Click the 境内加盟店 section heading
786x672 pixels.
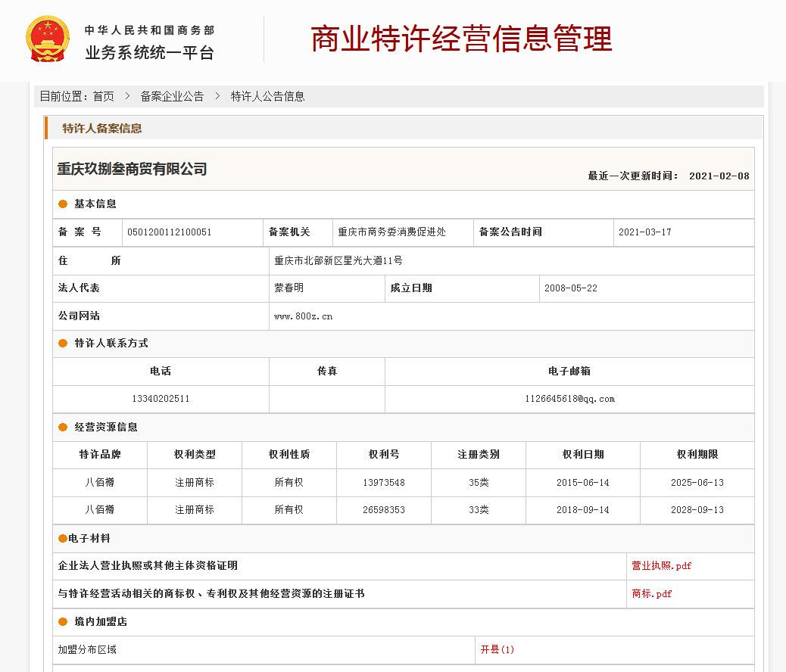101,622
